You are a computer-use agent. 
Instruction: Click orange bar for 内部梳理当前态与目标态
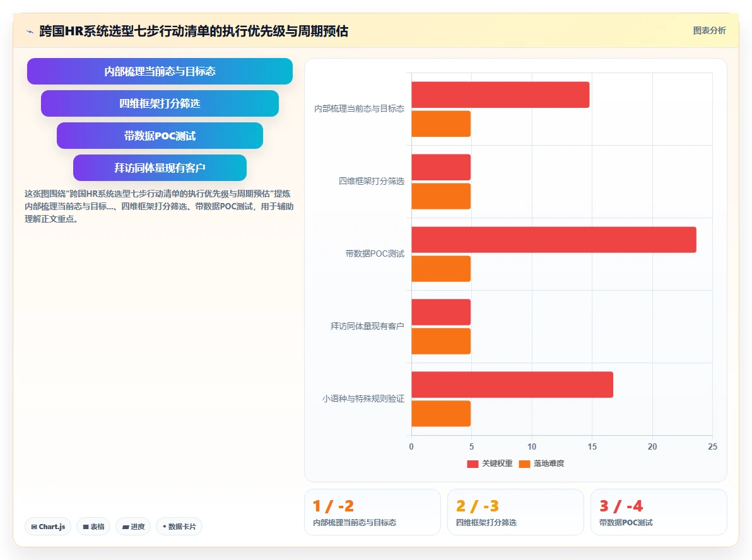click(x=441, y=124)
